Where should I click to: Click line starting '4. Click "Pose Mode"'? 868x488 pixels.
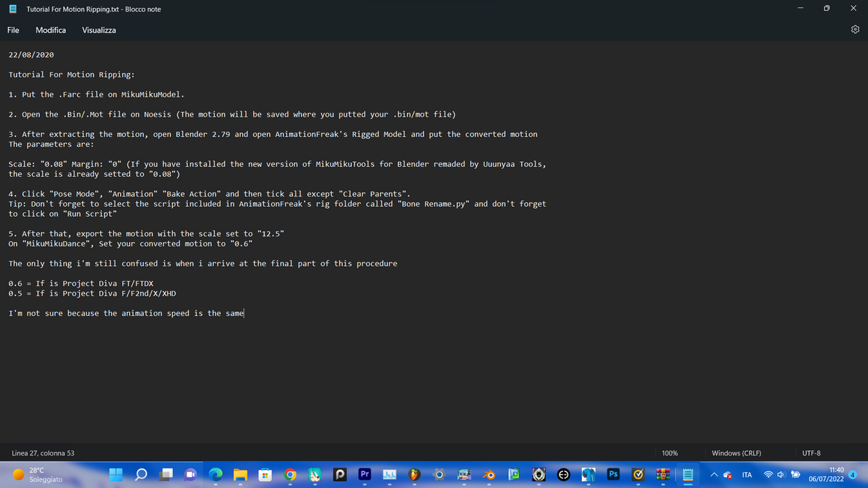tap(210, 194)
